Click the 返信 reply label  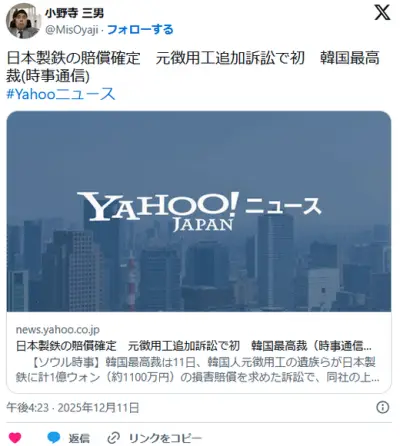[79, 438]
